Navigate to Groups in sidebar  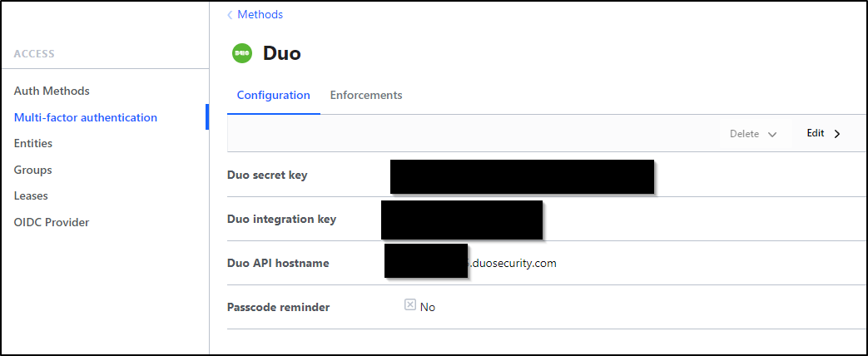pos(32,170)
